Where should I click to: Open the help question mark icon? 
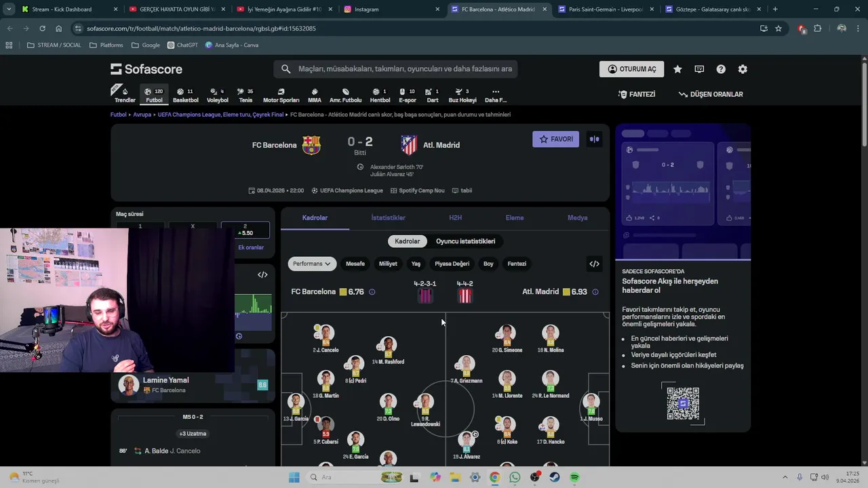(721, 69)
